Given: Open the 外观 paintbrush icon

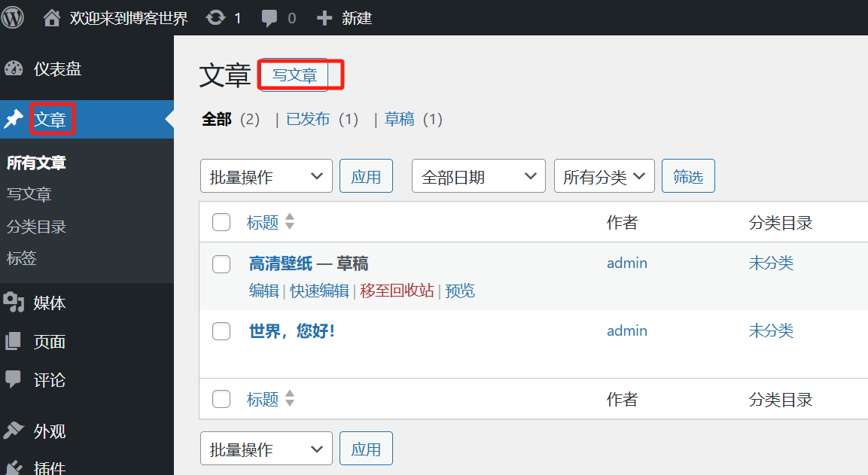Looking at the screenshot, I should pos(14,430).
